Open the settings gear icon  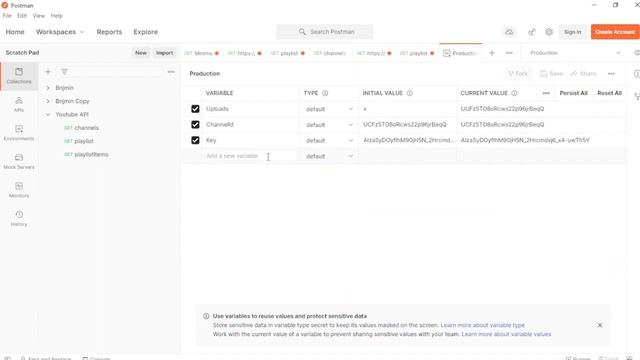point(549,32)
